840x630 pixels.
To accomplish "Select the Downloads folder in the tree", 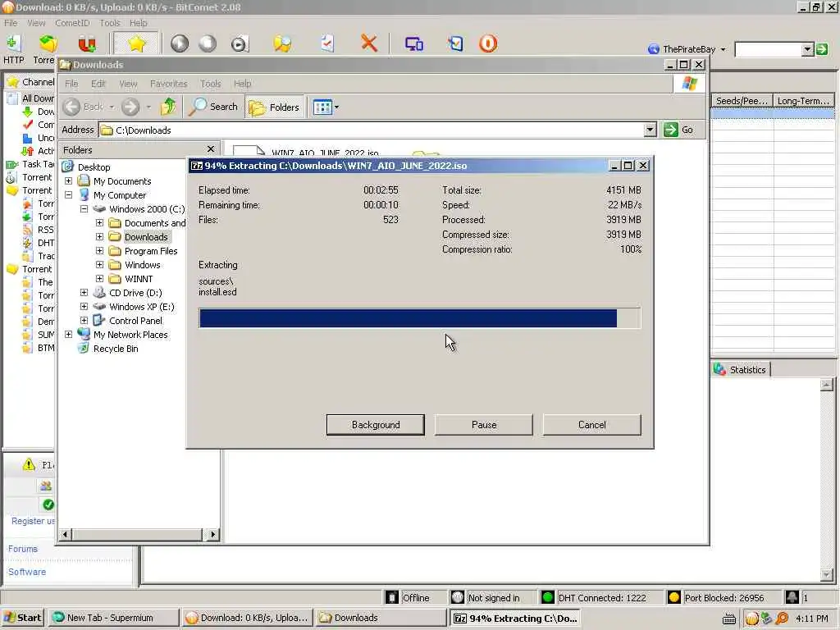I will (x=146, y=237).
